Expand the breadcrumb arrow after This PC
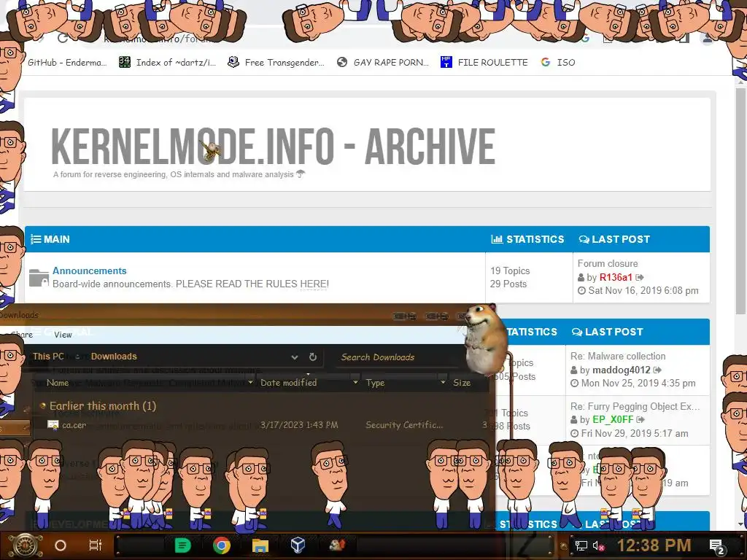The width and height of the screenshot is (747, 560). pyautogui.click(x=77, y=357)
